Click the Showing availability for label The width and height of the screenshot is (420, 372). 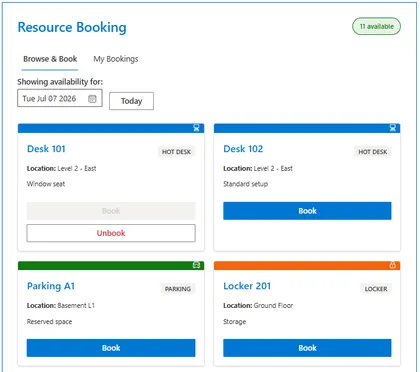coord(60,82)
